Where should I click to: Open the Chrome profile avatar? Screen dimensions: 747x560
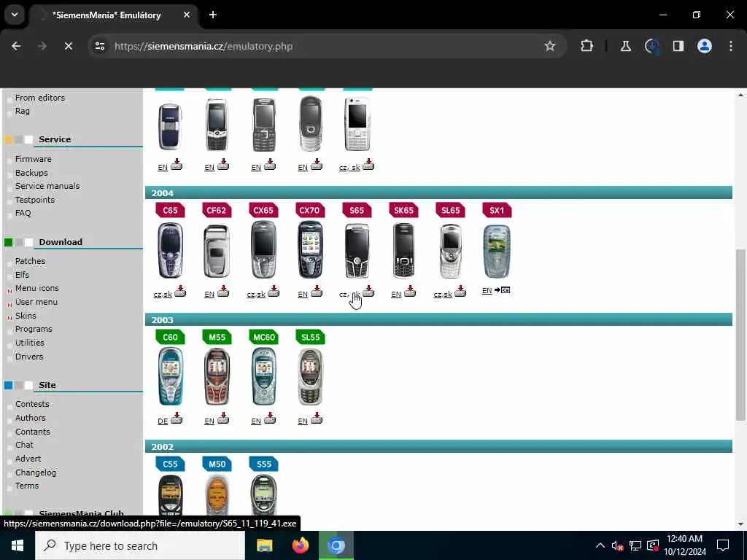[x=705, y=46]
